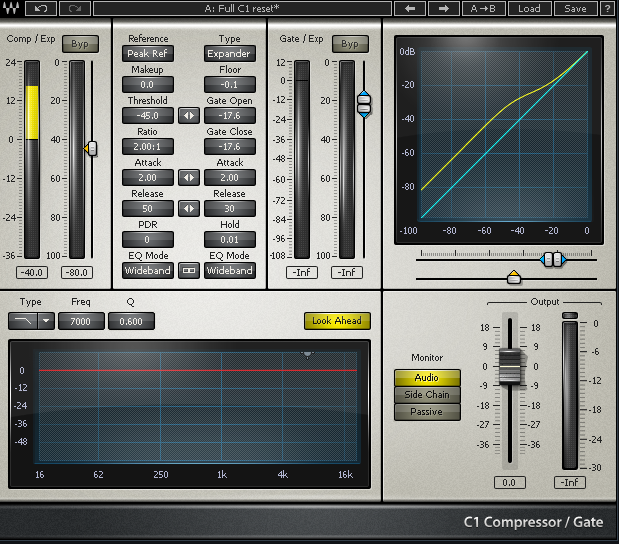The image size is (619, 544).
Task: Click the Threshold / Gate Open link icon
Action: point(189,116)
